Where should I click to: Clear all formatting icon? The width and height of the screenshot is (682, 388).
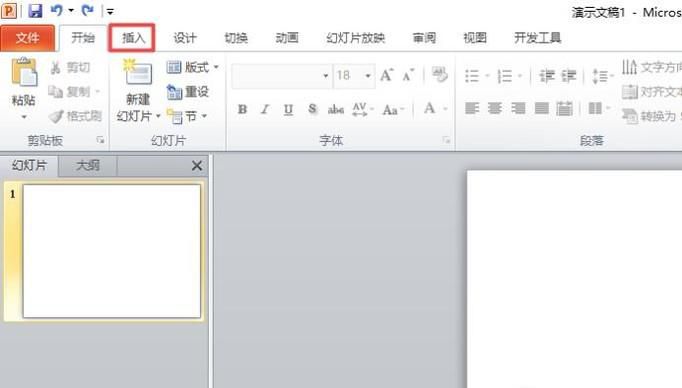point(439,74)
